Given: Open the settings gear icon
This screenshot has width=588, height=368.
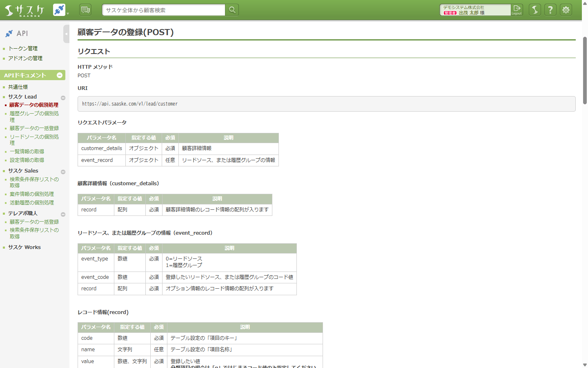Looking at the screenshot, I should (566, 10).
